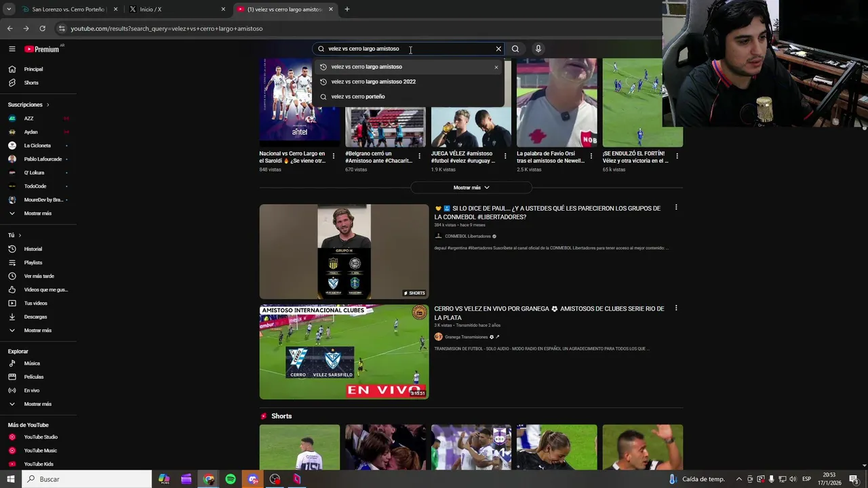Open Pablo Lafourcade channel
Viewport: 868px width, 488px height.
point(43,159)
